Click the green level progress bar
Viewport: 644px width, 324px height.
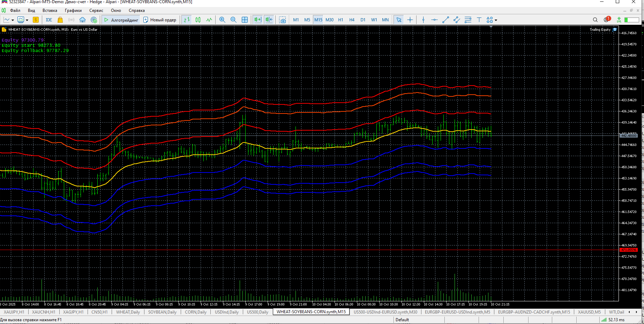pyautogui.click(x=631, y=20)
